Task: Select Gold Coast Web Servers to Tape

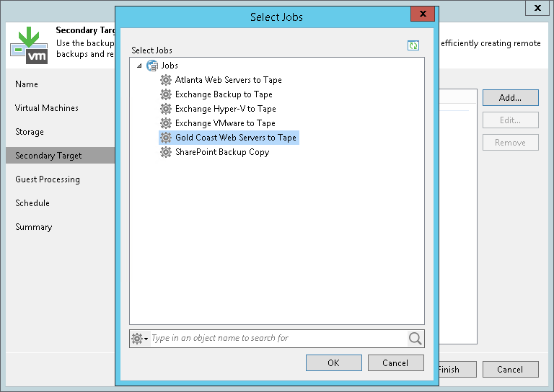Action: tap(235, 138)
